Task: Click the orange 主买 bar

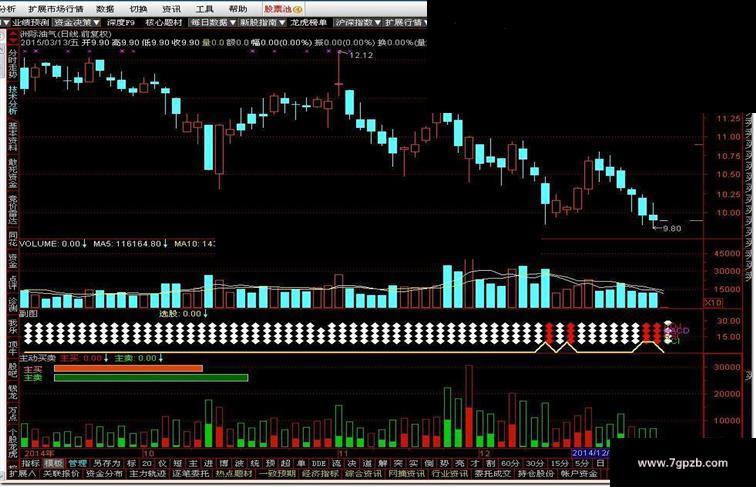Action: pos(128,369)
